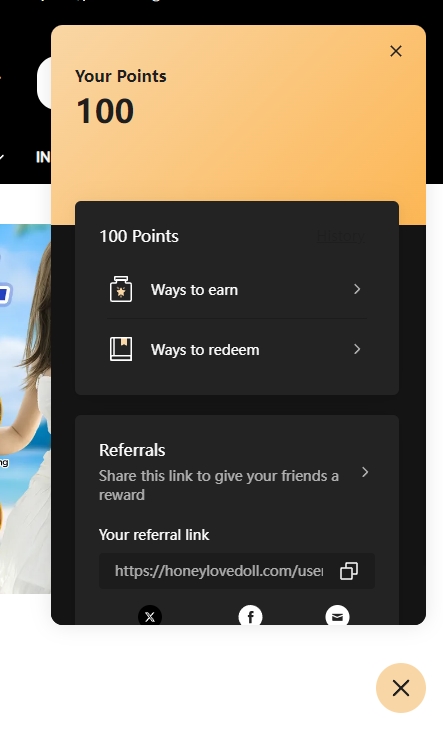Open Referrals details chevron
Viewport: 443px width, 740px height.
[365, 472]
